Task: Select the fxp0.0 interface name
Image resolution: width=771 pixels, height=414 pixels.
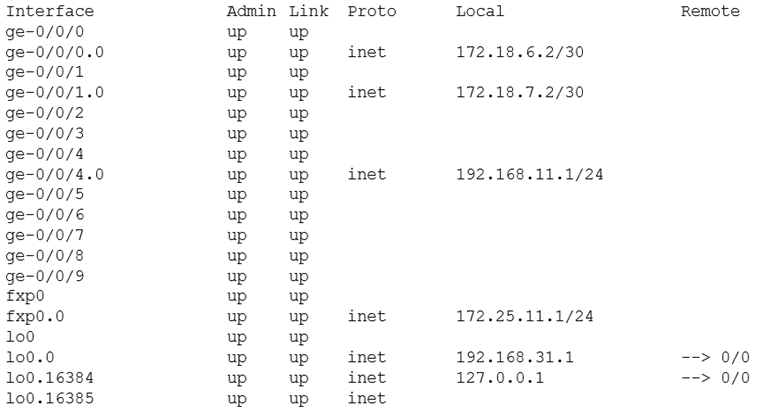Action: (x=35, y=317)
